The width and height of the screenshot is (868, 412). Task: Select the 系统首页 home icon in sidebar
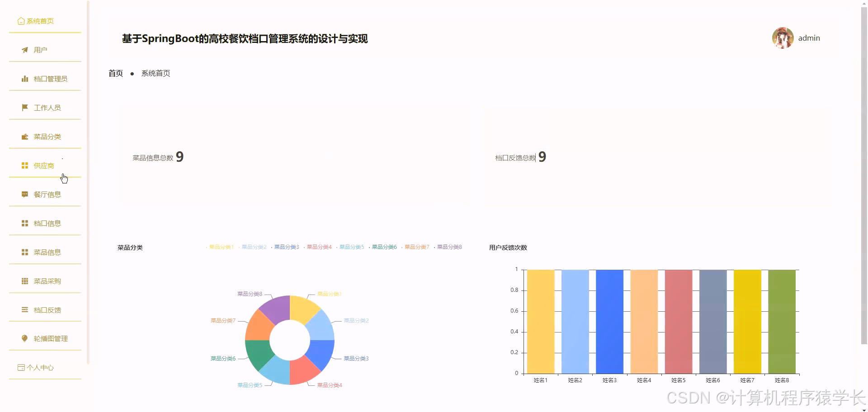pos(21,21)
